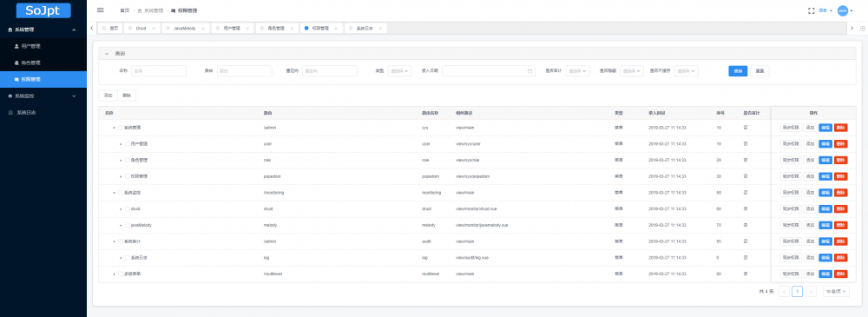Click 同步权限 button in the sys row

[x=791, y=128]
